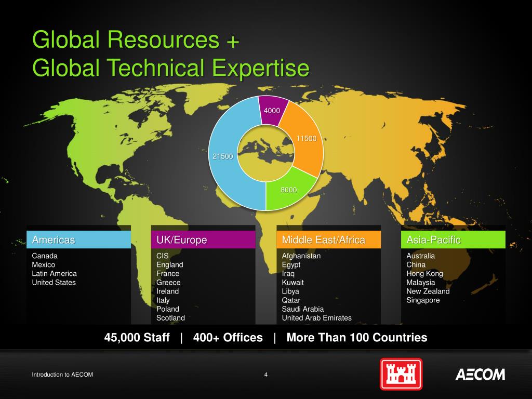Click 'Saudi Arabia' in the list
The width and height of the screenshot is (532, 399).
tap(303, 309)
